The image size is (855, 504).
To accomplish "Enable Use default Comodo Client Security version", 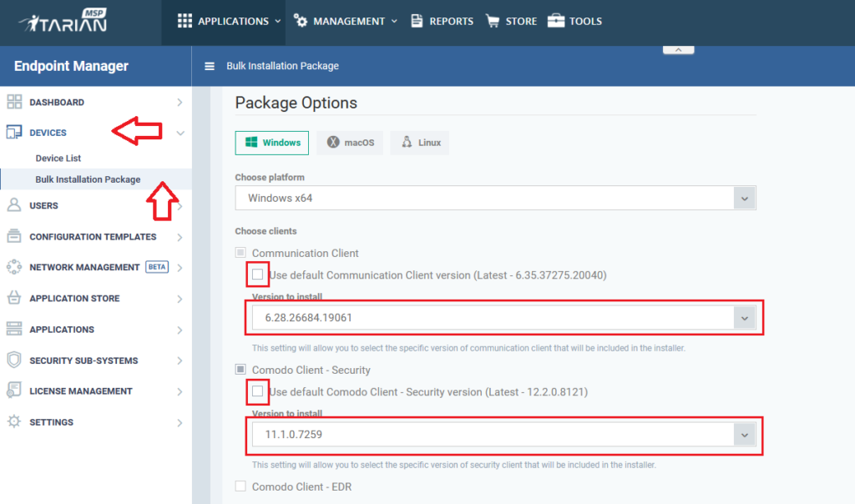I will click(x=257, y=391).
